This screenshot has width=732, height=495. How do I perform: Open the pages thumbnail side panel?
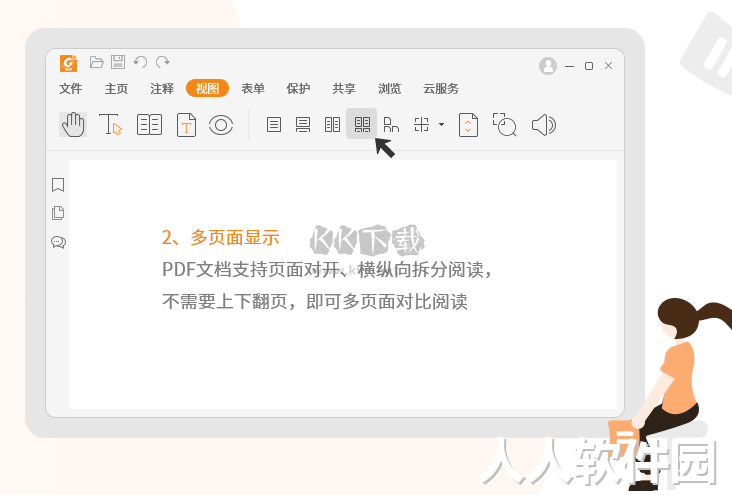pos(58,213)
